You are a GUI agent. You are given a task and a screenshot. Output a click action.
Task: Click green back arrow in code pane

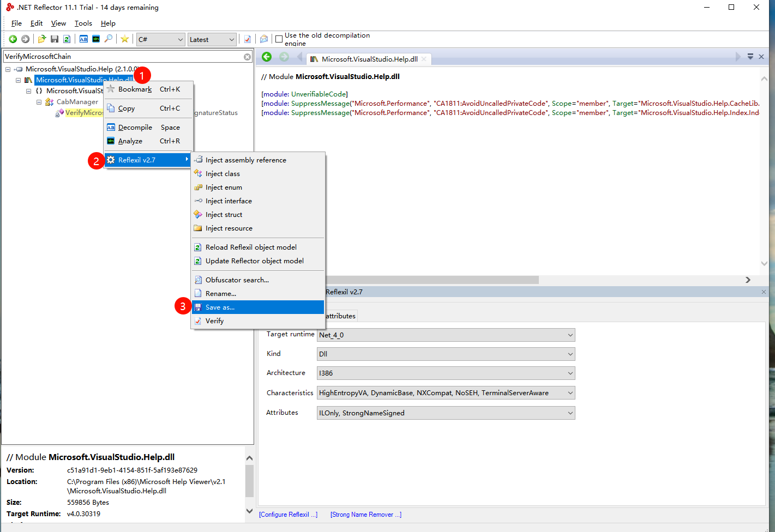tap(267, 57)
